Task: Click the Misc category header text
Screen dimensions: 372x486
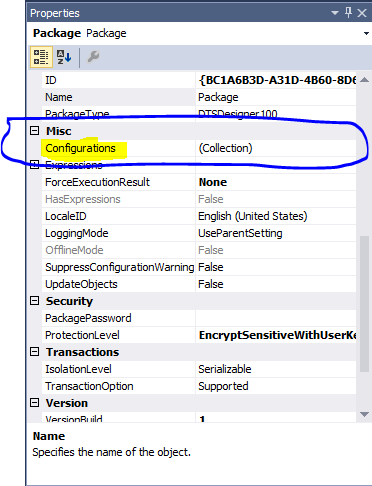Action: pos(58,131)
